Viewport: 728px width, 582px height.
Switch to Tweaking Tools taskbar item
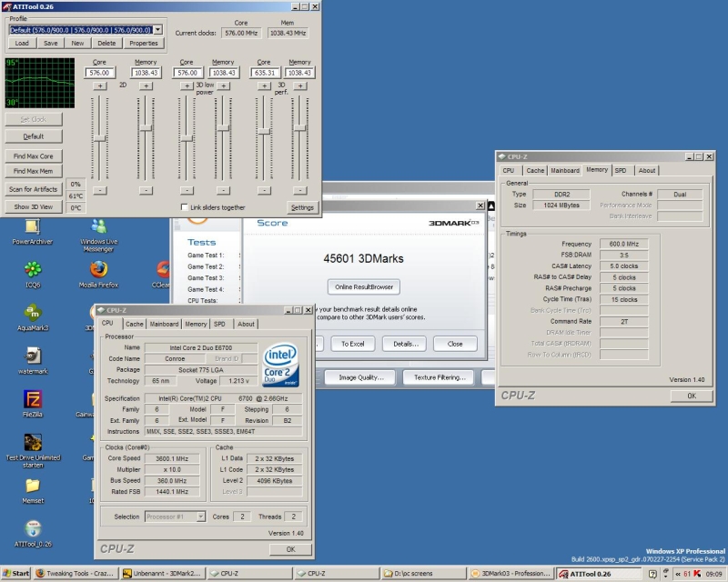click(x=76, y=574)
